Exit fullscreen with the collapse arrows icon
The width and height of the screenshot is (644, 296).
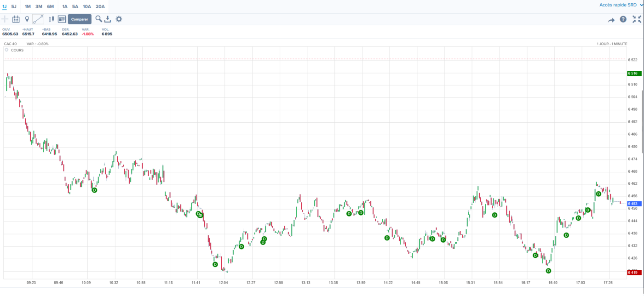(637, 19)
